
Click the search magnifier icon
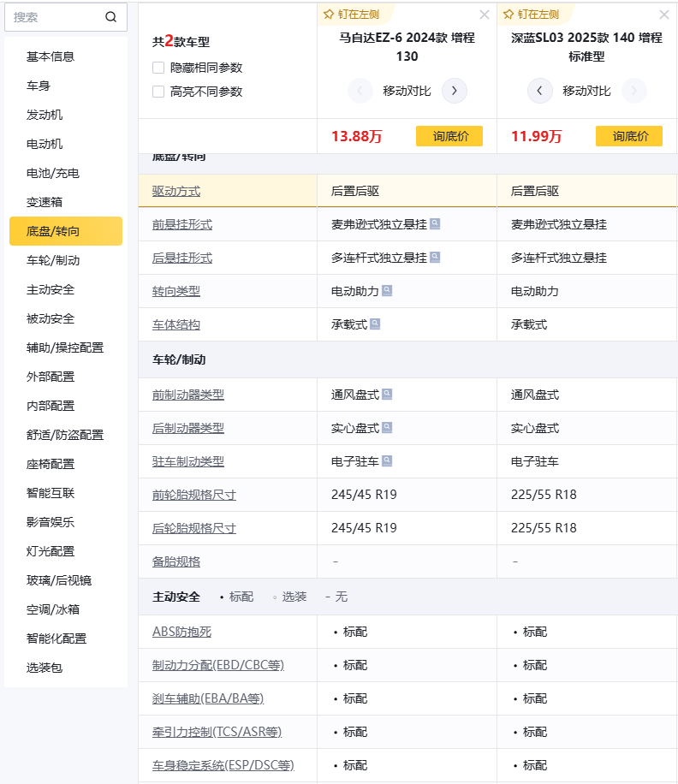[110, 17]
